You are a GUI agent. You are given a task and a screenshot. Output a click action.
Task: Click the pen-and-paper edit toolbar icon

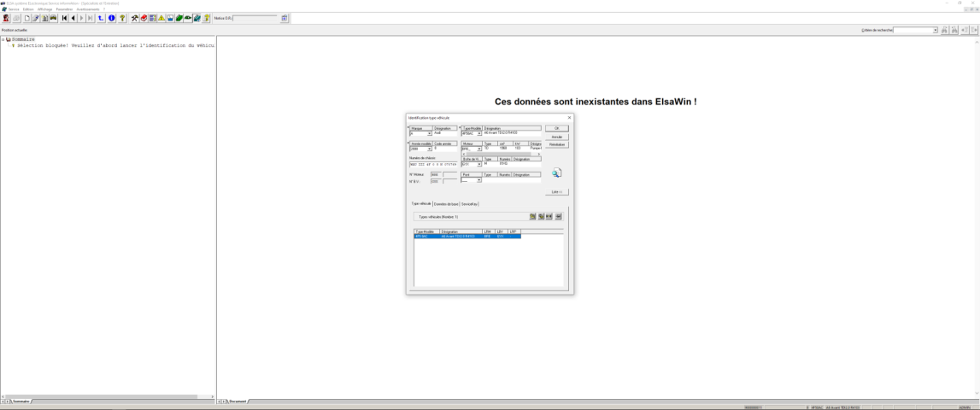tap(36, 18)
